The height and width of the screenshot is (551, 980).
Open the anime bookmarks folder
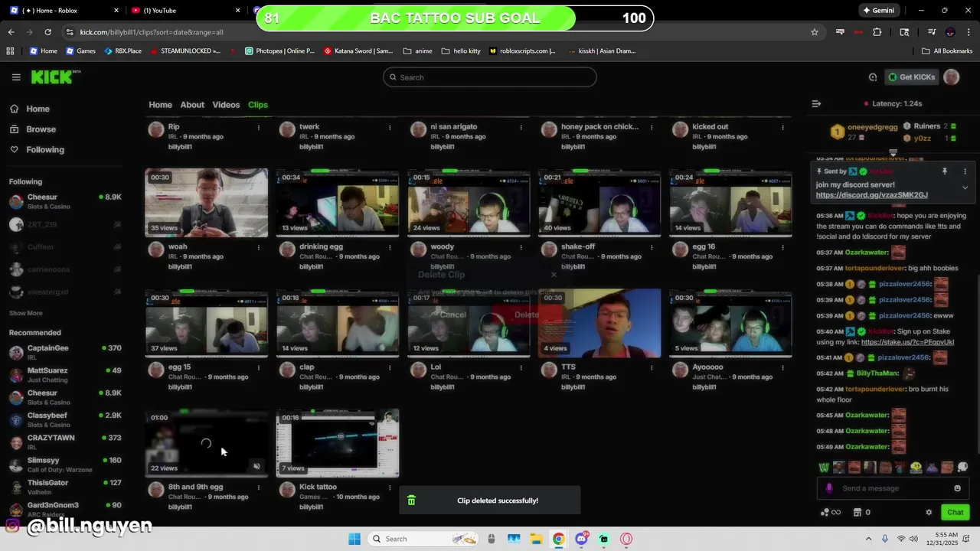coord(418,51)
